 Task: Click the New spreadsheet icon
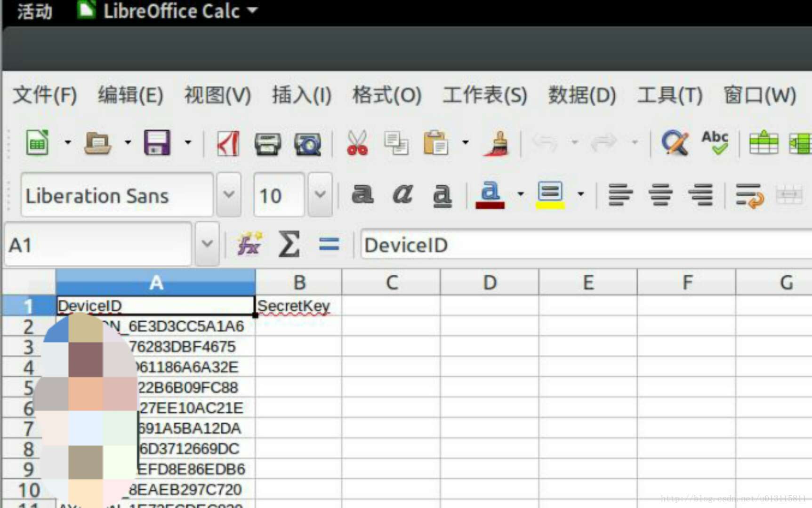[x=37, y=143]
